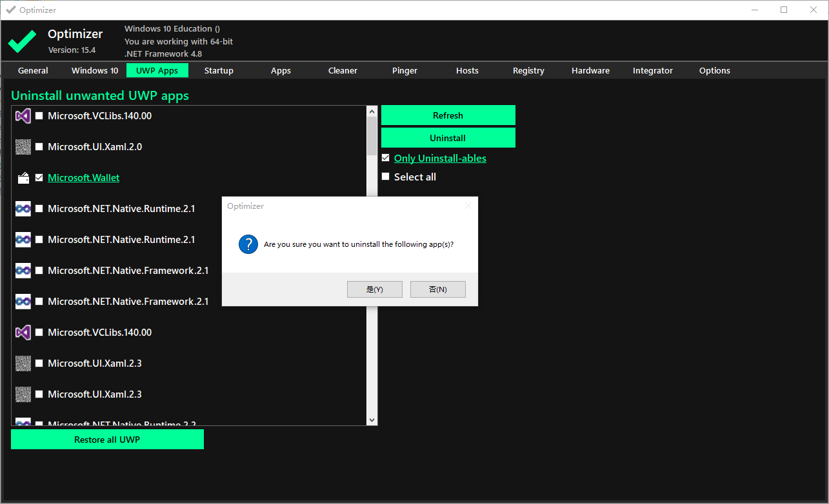The image size is (829, 504).
Task: Click the app list scrollbar down arrow
Action: click(372, 420)
